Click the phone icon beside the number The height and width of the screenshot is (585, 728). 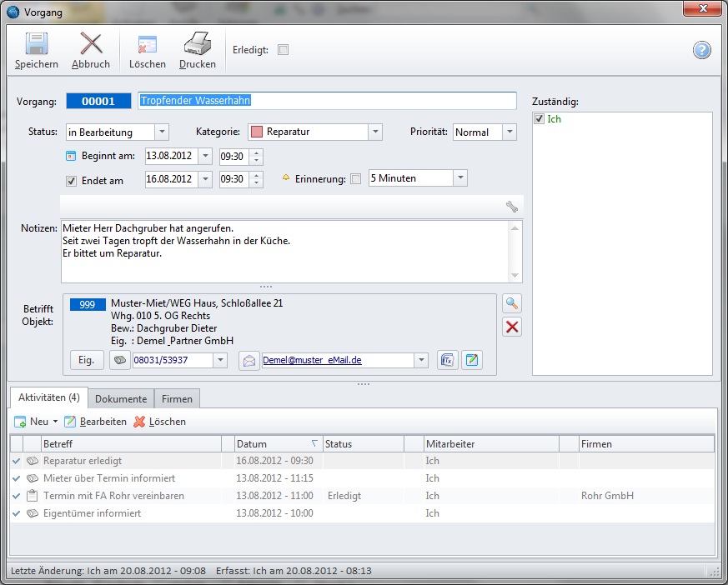click(120, 360)
